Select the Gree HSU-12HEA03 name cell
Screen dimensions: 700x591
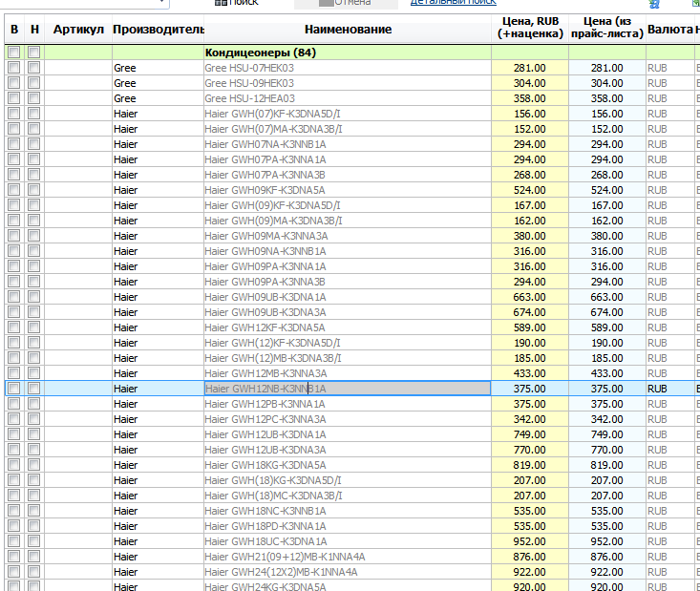[348, 98]
